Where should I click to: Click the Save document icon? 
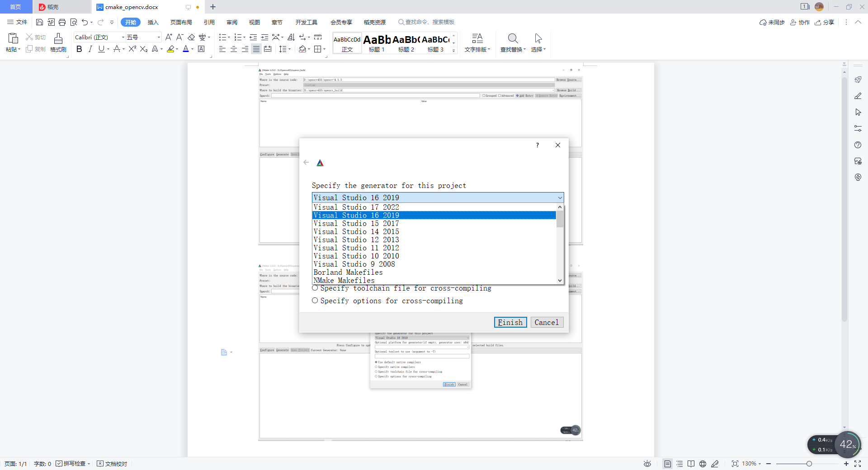click(39, 22)
